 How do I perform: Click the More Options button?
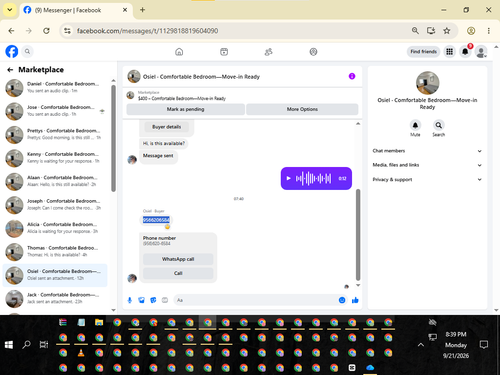(302, 109)
